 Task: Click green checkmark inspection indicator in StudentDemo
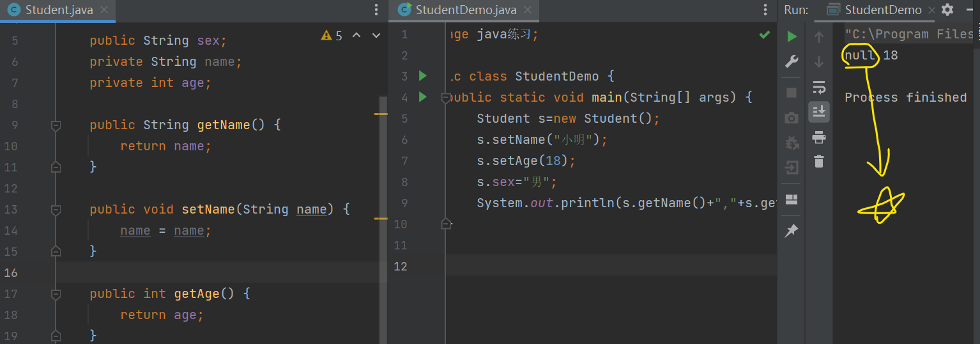(764, 35)
